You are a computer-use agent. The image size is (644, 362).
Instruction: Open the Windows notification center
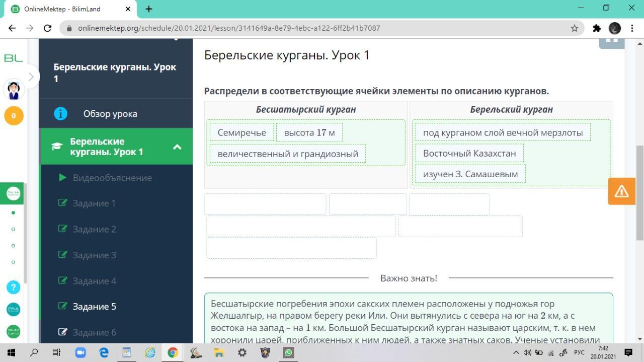pos(628,352)
